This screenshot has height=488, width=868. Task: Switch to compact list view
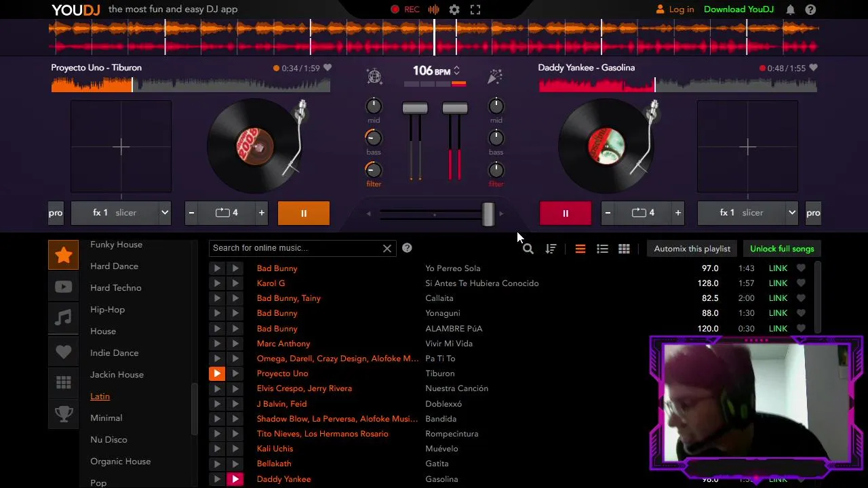pos(580,249)
